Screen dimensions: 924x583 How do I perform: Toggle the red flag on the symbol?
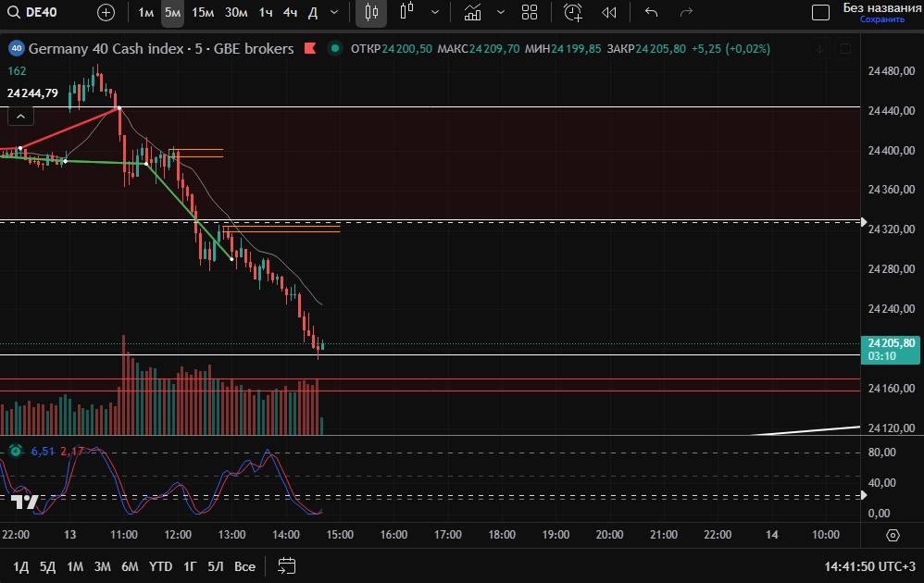click(x=311, y=48)
